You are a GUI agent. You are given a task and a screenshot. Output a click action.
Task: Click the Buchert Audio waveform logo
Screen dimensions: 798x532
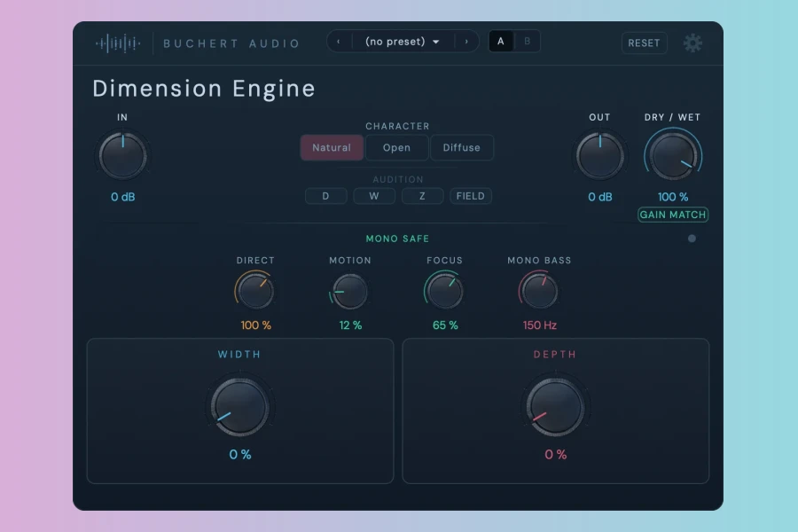(118, 43)
